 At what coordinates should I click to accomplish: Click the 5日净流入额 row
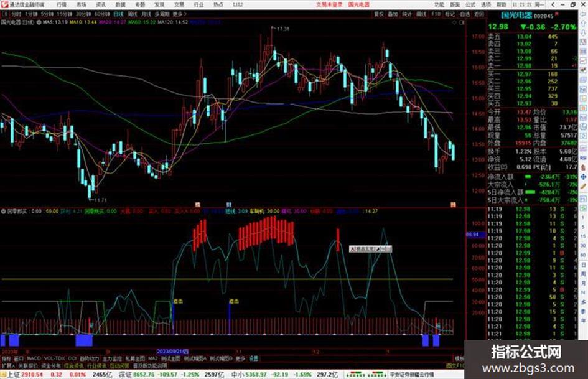[x=532, y=192]
